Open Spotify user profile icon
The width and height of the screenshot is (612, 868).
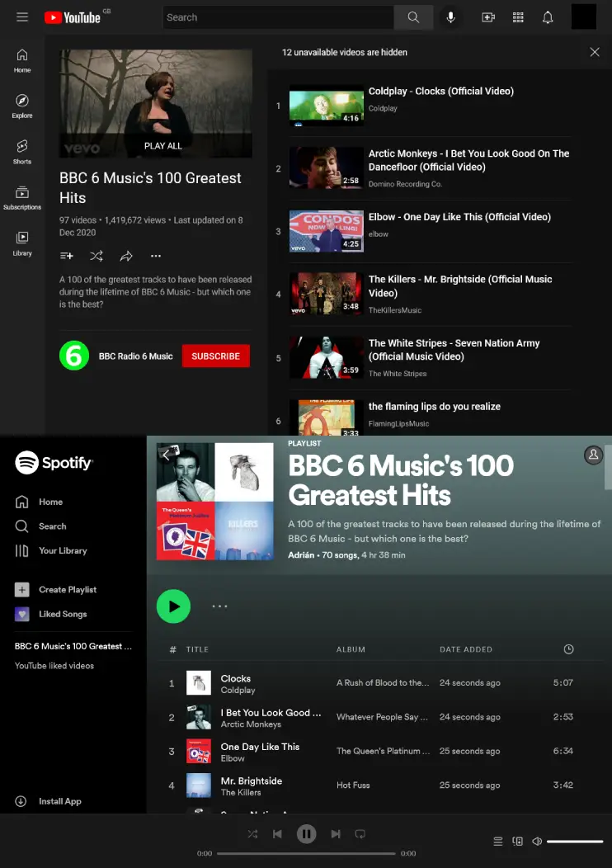[x=593, y=455]
